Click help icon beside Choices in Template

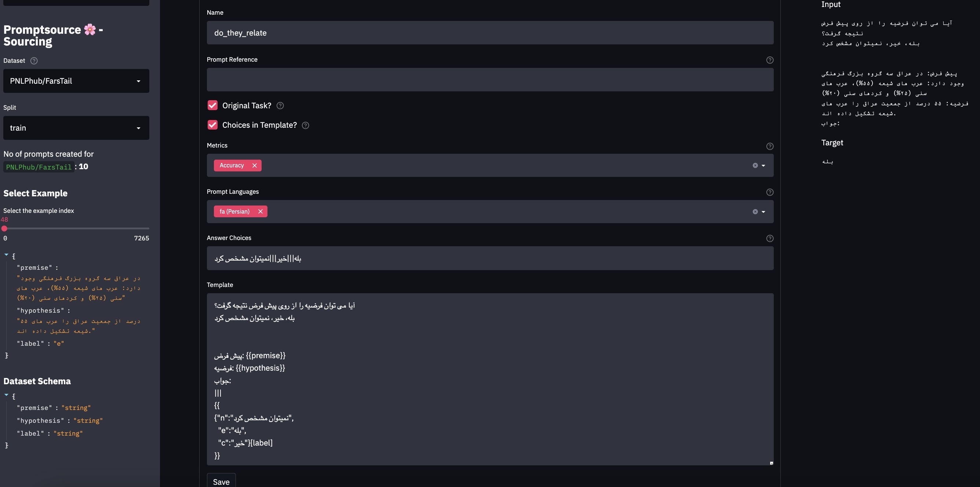tap(305, 126)
